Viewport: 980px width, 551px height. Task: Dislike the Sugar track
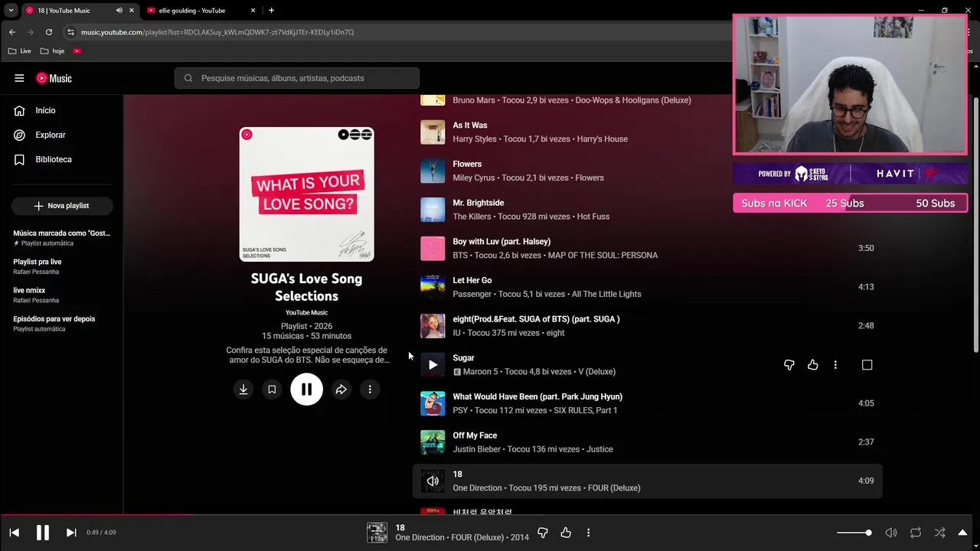[789, 365]
